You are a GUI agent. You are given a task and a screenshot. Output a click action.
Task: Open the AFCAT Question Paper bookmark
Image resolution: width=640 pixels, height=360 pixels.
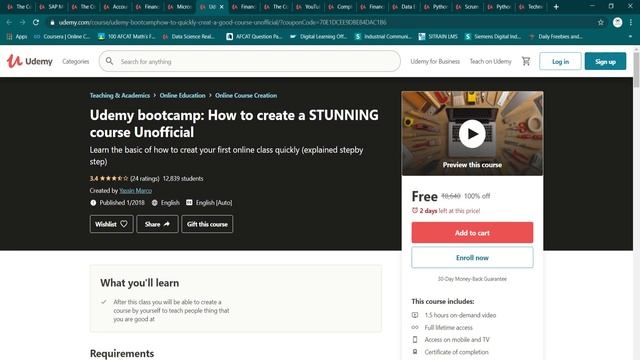254,36
